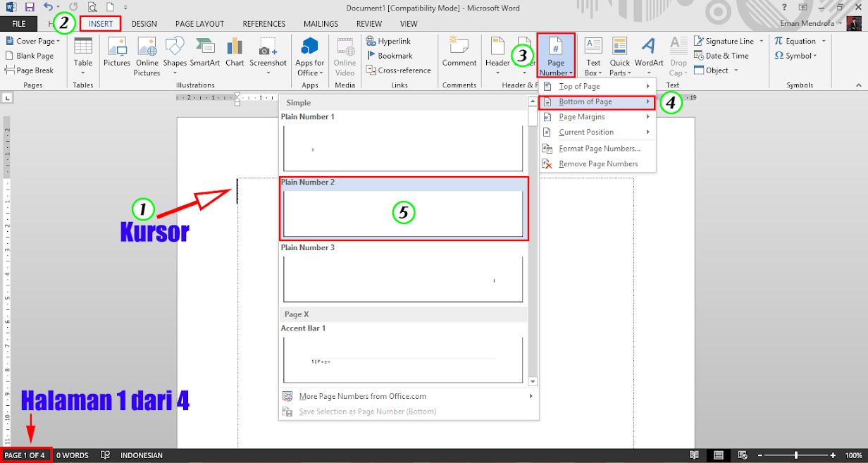Insert a Bookmark
This screenshot has height=463, width=868.
(x=390, y=56)
